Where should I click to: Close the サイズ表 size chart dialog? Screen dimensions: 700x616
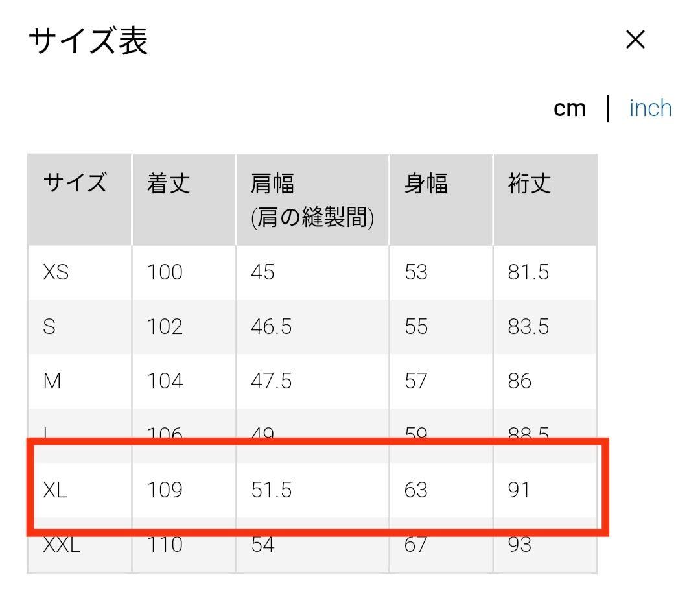[635, 40]
